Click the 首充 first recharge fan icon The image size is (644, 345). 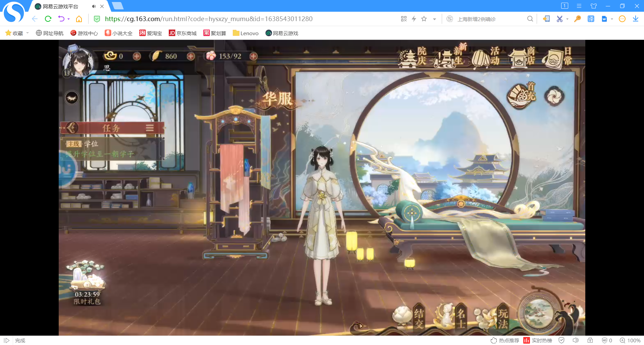click(x=522, y=95)
